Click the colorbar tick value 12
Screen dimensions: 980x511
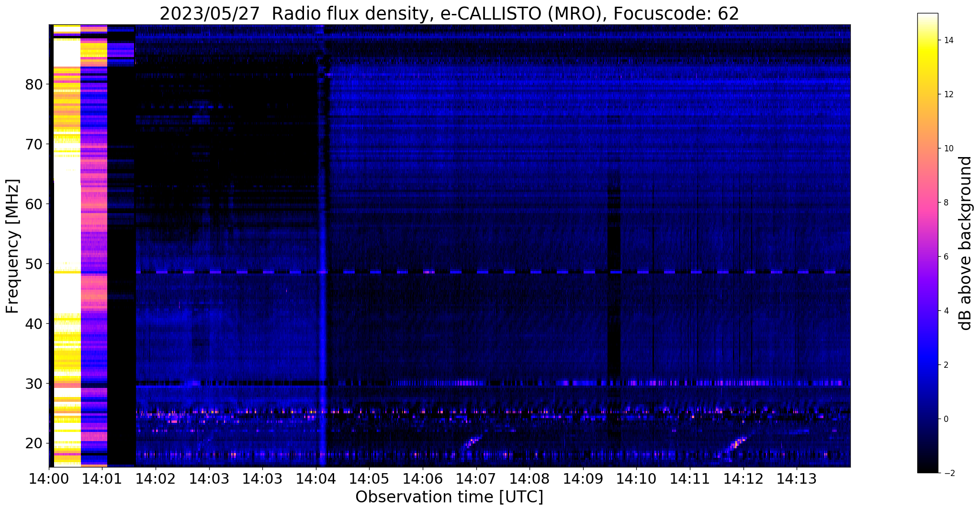click(948, 94)
